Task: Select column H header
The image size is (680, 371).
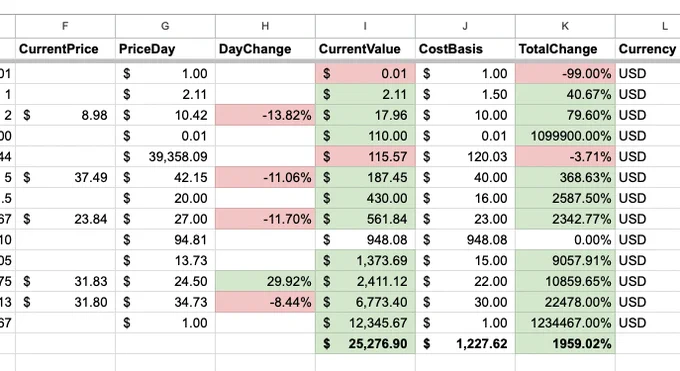Action: pyautogui.click(x=265, y=26)
